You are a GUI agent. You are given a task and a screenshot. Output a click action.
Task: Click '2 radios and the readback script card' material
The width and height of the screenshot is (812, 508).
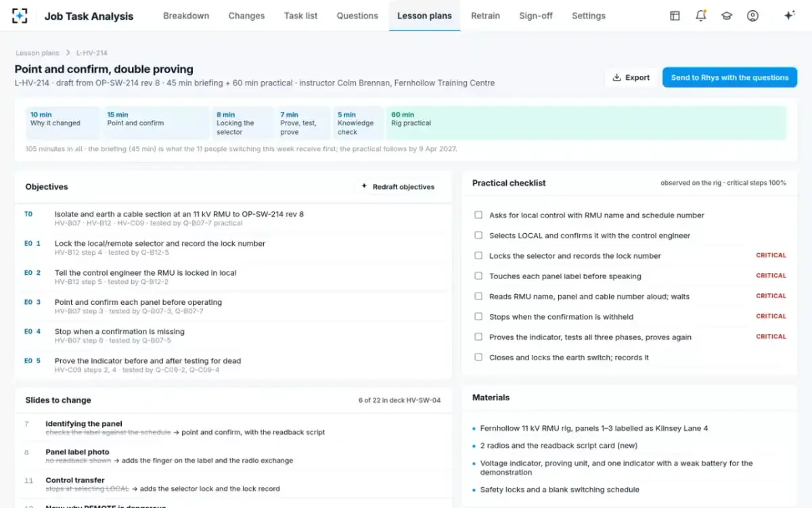558,446
